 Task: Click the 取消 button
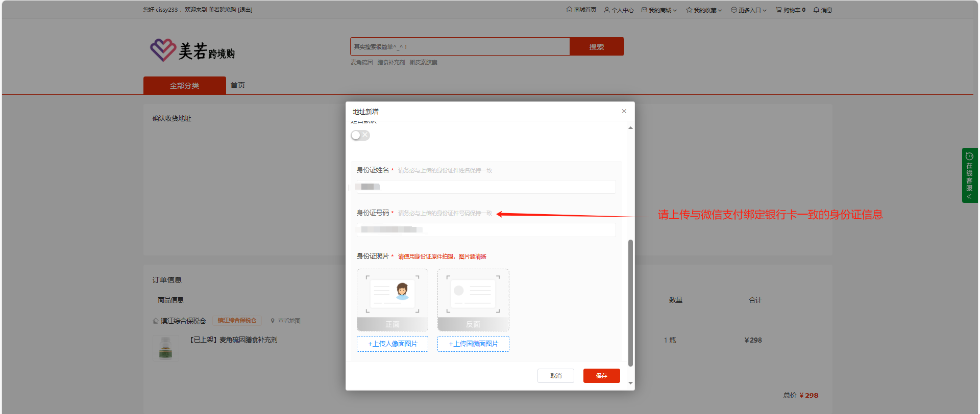(x=555, y=376)
